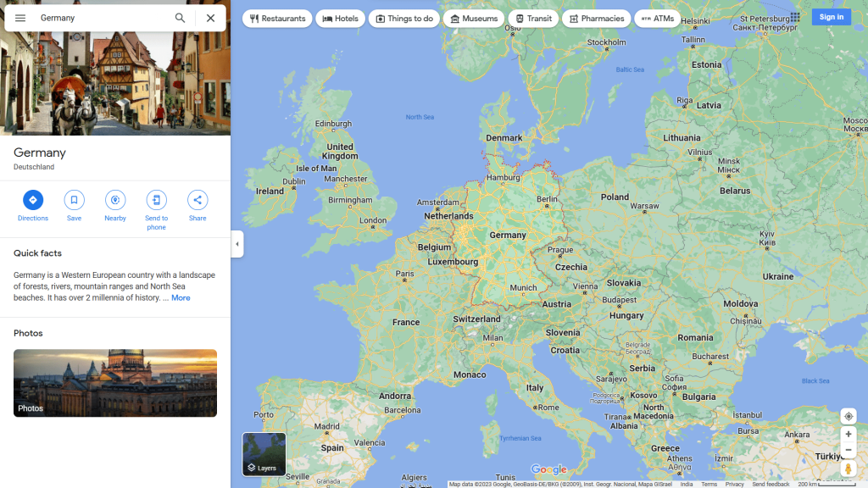This screenshot has height=488, width=868.
Task: Show Pharmacies on the map
Action: point(596,19)
